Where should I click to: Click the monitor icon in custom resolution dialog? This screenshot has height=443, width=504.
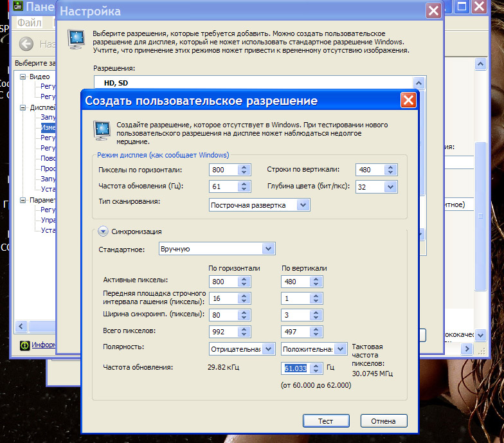[101, 129]
